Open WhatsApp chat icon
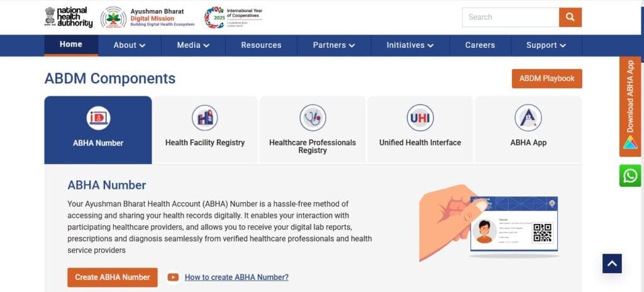The image size is (644, 292). pyautogui.click(x=630, y=176)
